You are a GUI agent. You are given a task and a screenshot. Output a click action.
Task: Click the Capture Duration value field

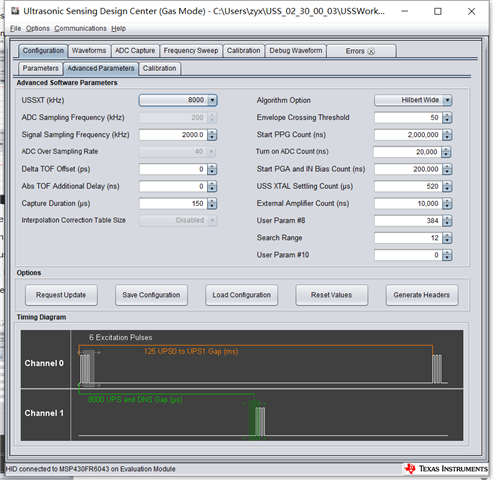coord(173,203)
